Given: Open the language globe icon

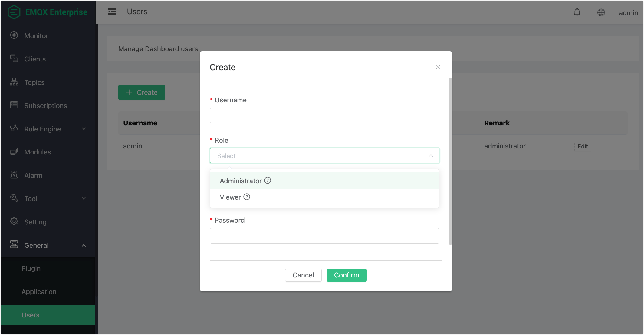Looking at the screenshot, I should 601,12.
